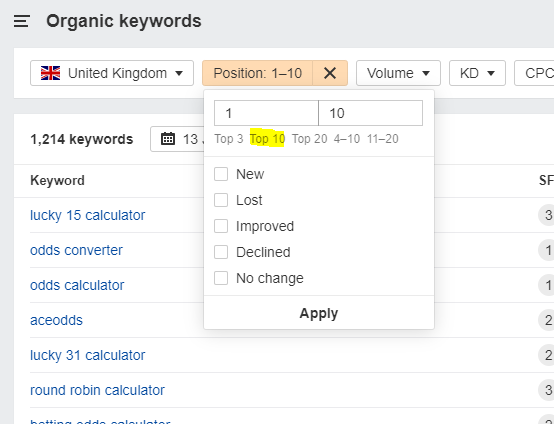Expand the Volume filter dropdown
The height and width of the screenshot is (424, 554).
pos(398,73)
